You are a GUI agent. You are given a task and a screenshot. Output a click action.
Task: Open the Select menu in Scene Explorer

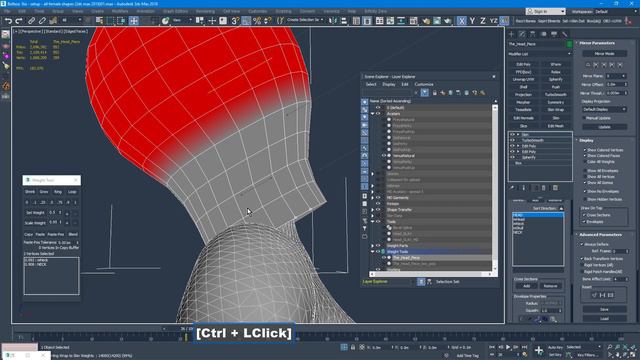coord(371,84)
